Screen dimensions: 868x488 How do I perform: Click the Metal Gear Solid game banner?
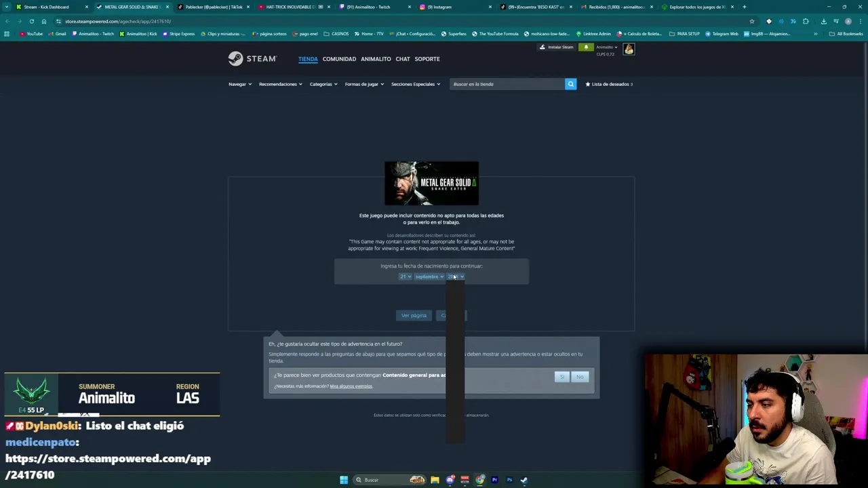click(431, 183)
